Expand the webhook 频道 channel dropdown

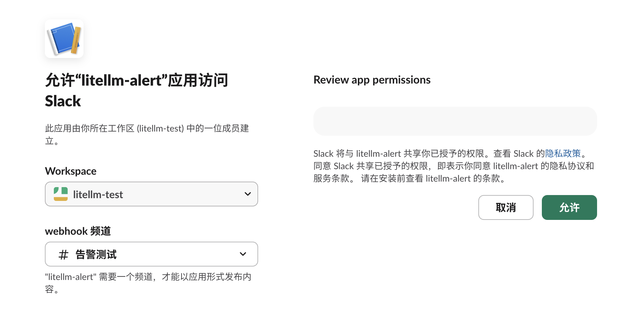(x=151, y=254)
